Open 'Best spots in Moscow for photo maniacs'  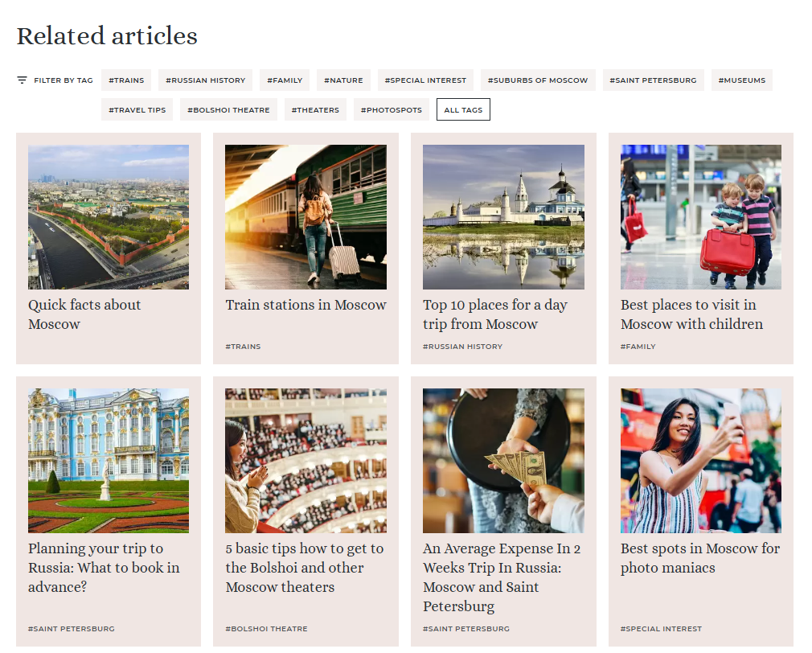point(699,558)
